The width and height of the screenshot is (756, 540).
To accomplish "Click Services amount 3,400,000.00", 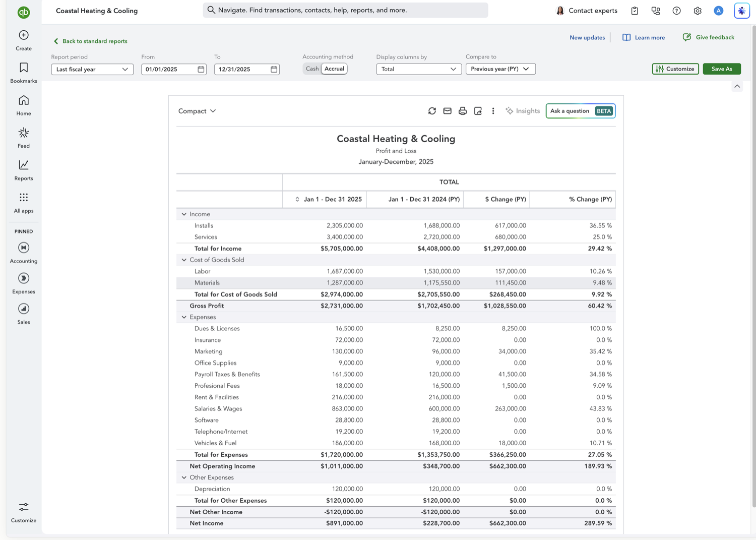I will (x=345, y=237).
